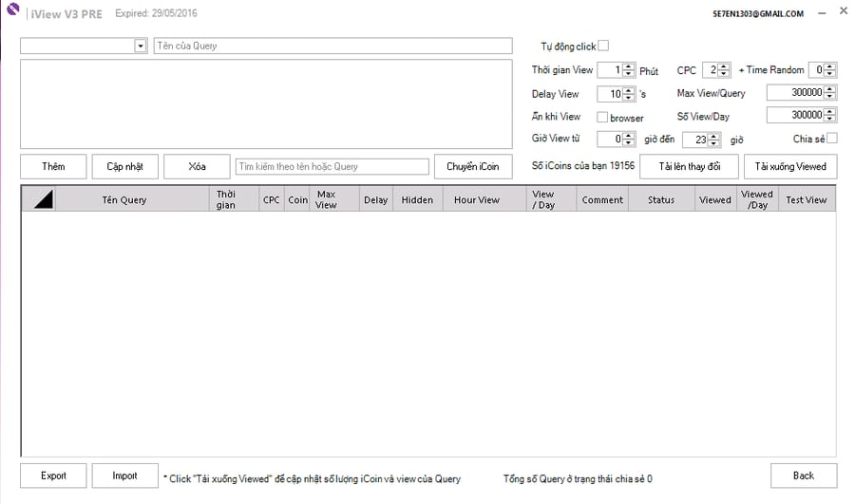Click the Status column header
Image resolution: width=855 pixels, height=504 pixels.
pyautogui.click(x=662, y=200)
